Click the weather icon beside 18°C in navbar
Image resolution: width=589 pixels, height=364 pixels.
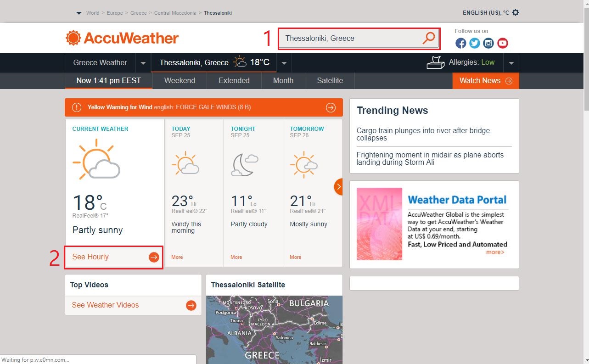click(240, 62)
